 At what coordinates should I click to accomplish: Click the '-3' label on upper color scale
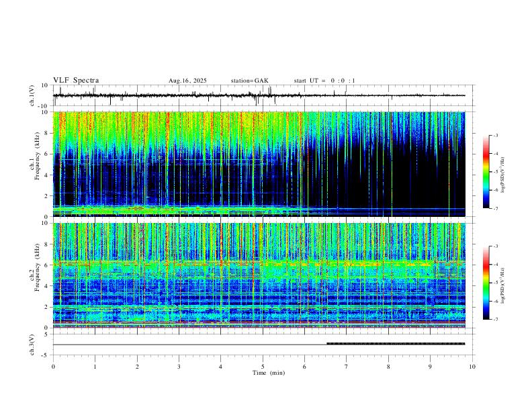point(495,135)
